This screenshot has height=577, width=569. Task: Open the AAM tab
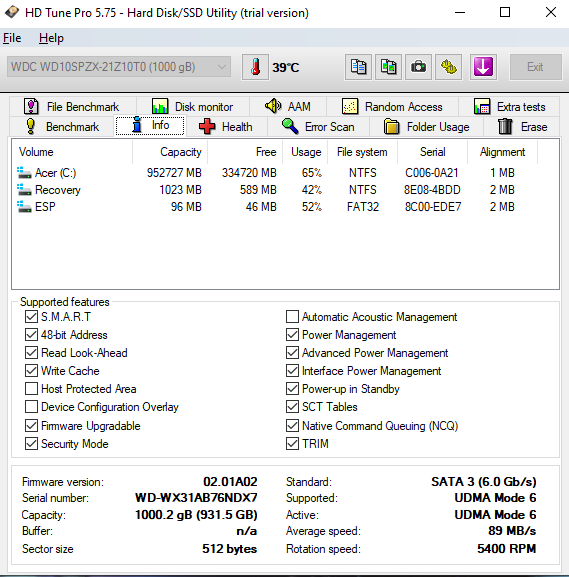point(288,107)
